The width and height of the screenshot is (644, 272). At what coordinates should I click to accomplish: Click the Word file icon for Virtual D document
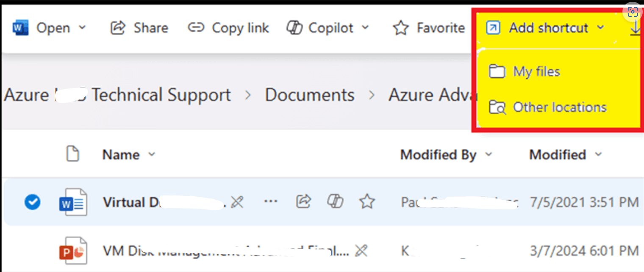click(x=72, y=202)
